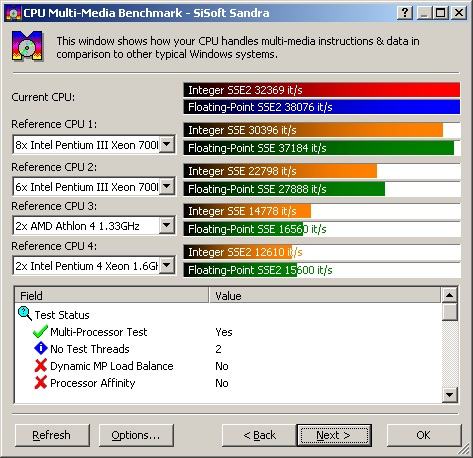Maximize the Sandra benchmark window
Screen dimensions: 473x458
click(x=440, y=13)
